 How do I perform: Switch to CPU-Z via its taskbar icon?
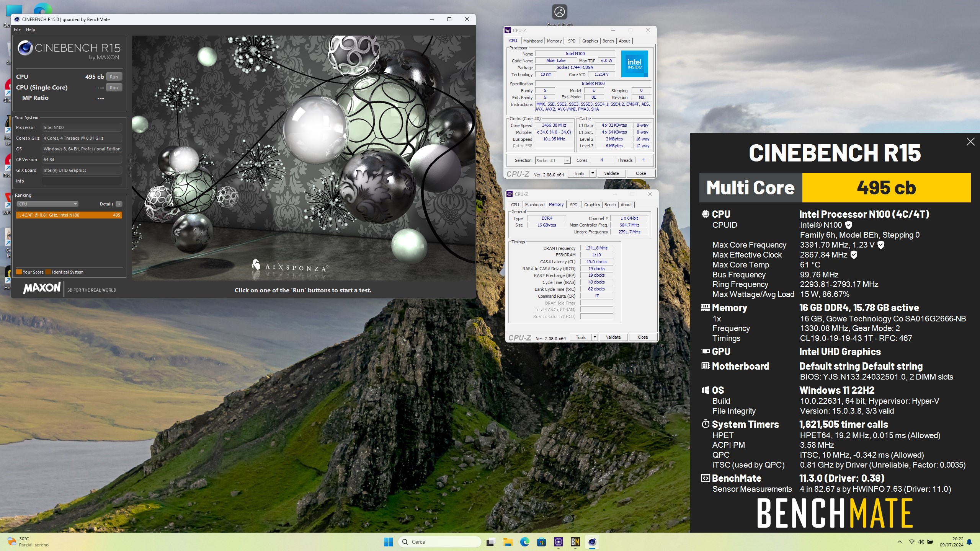tap(559, 542)
